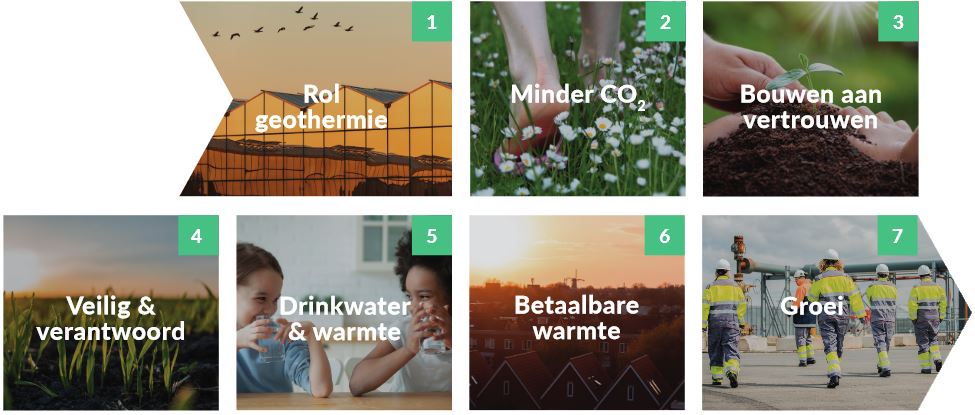Click the green number 5 badge
Viewport: 975px width, 415px height.
(432, 235)
